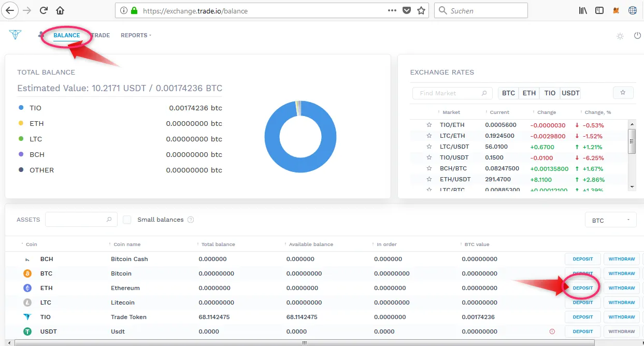Open Small balances help question icon

tap(191, 220)
